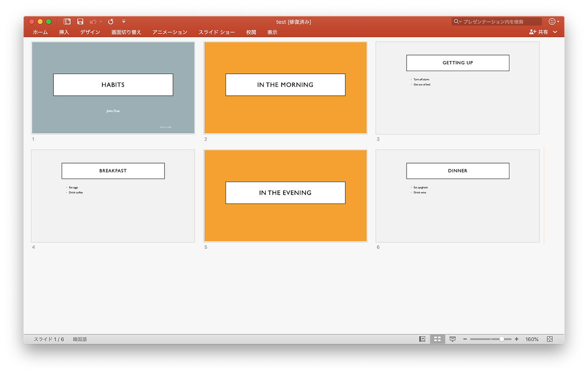The image size is (588, 375).
Task: Click the undo arrow icon
Action: pos(93,22)
